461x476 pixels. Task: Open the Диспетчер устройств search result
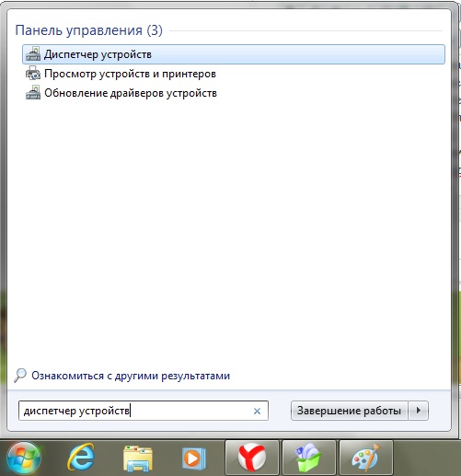(234, 54)
